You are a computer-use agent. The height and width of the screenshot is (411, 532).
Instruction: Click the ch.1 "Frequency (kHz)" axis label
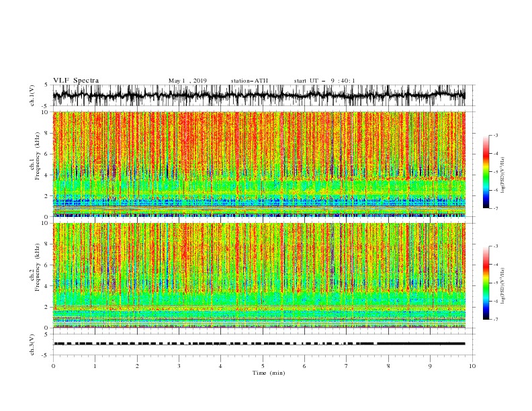pyautogui.click(x=37, y=156)
